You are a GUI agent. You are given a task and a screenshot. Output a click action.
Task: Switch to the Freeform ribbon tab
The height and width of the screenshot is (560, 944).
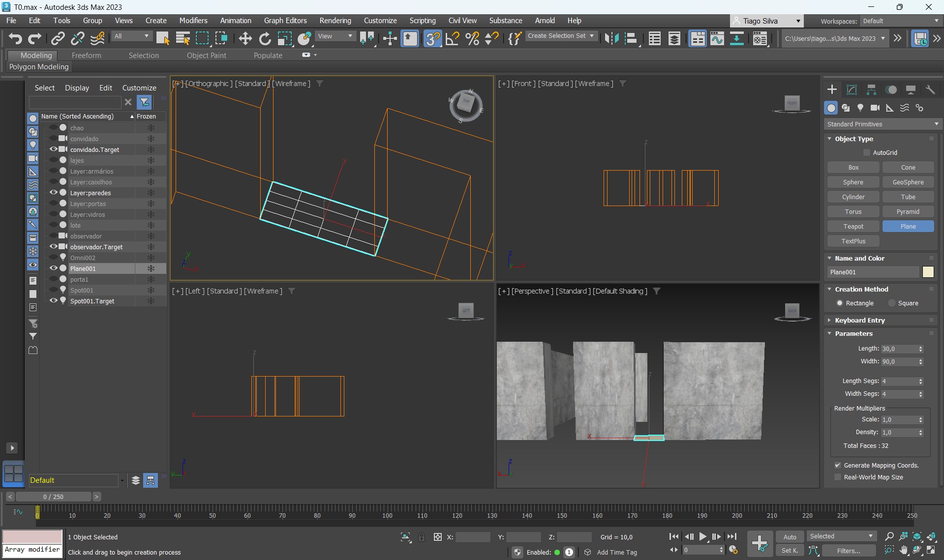coord(86,56)
